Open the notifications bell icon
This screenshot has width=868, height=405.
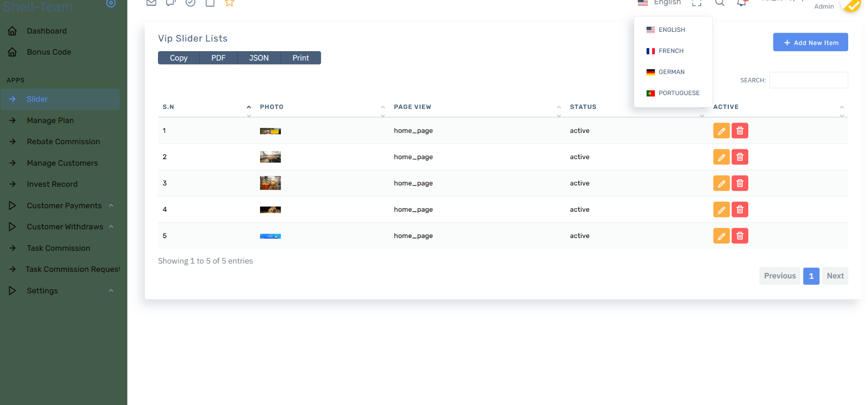pos(741,3)
